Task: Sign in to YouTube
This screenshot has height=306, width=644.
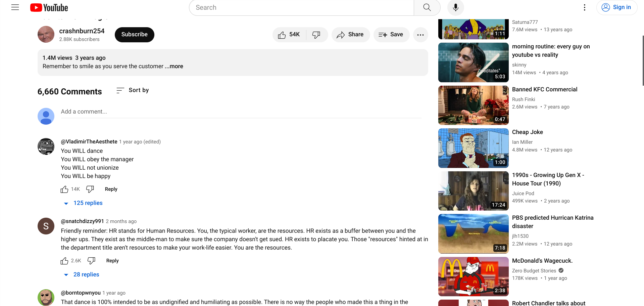Action: click(x=616, y=7)
